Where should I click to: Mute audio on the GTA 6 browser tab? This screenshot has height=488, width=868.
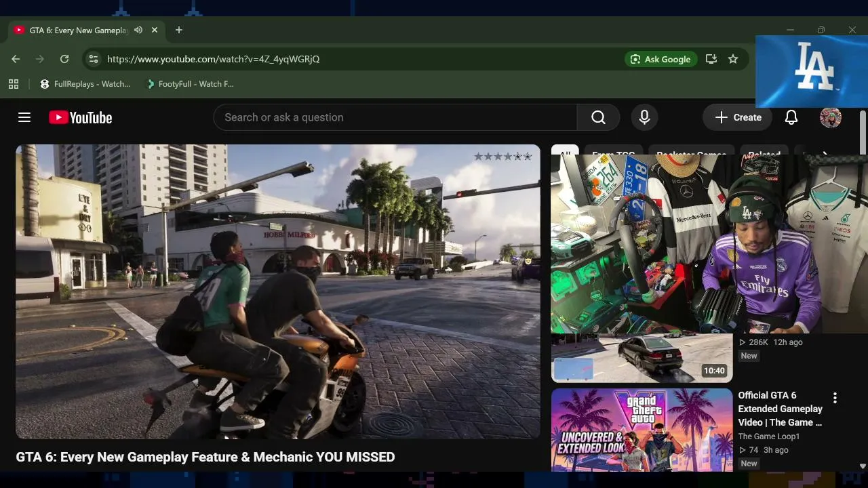[138, 30]
